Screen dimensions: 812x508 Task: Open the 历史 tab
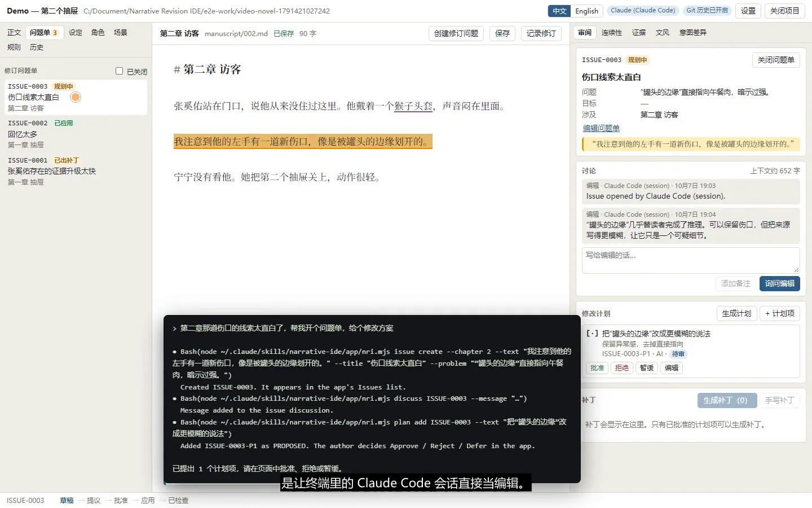tap(37, 47)
